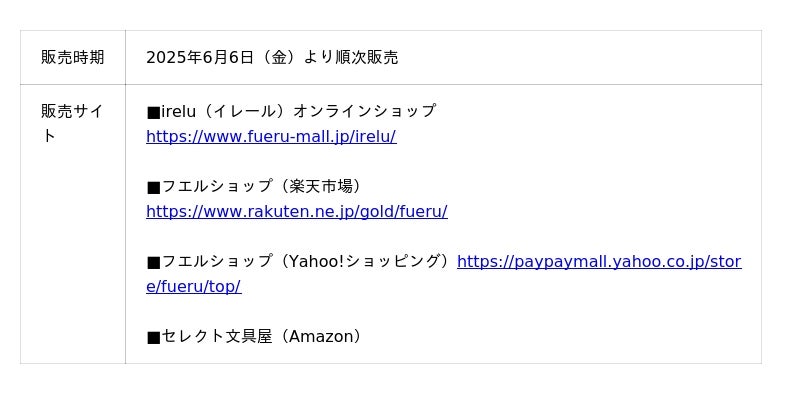This screenshot has width=800, height=394.
Task: Click the square bullet before irelu
Action: 153,112
